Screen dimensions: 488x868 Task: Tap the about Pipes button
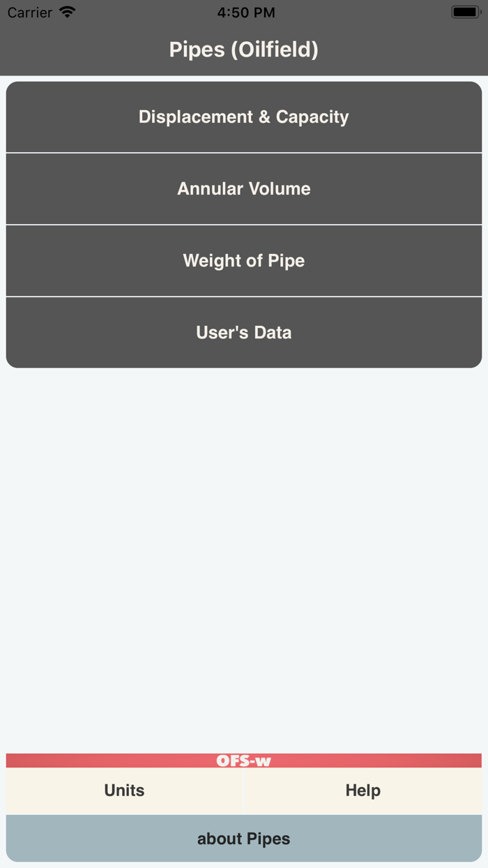(x=243, y=839)
